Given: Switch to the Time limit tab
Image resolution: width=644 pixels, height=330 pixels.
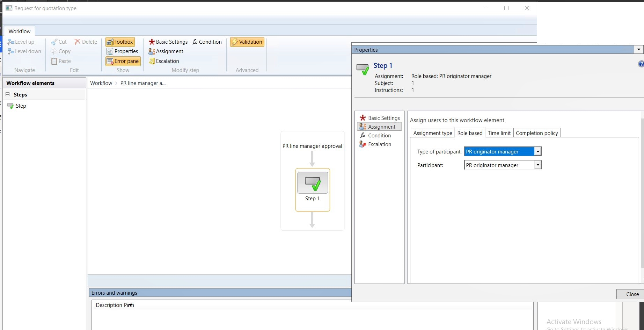Looking at the screenshot, I should tap(499, 133).
